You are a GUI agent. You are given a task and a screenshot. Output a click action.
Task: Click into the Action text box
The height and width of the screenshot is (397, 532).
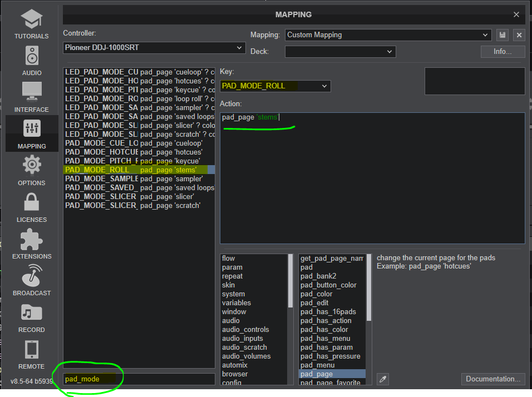pos(372,178)
